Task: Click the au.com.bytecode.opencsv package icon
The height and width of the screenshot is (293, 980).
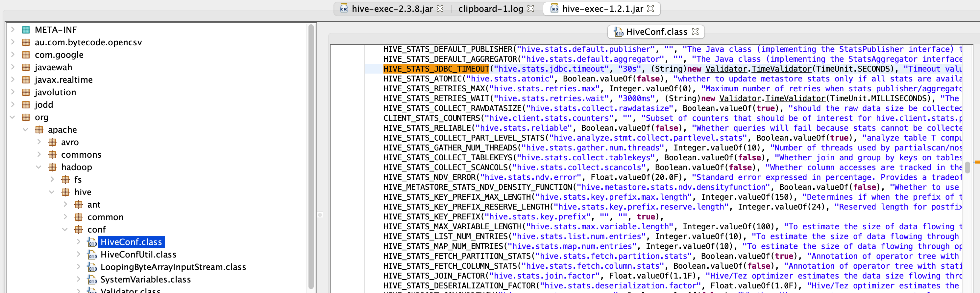Action: [x=26, y=42]
